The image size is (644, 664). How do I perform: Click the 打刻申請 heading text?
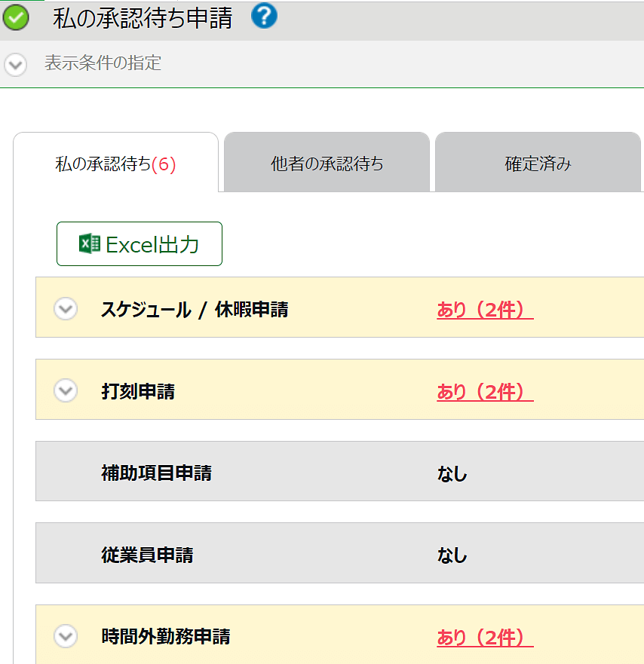click(x=138, y=391)
